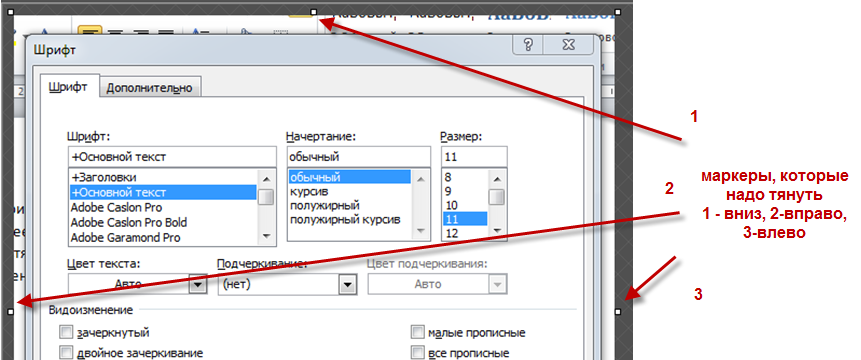The width and height of the screenshot is (861, 360).
Task: Switch to the Дополнительно tab
Action: coord(149,87)
